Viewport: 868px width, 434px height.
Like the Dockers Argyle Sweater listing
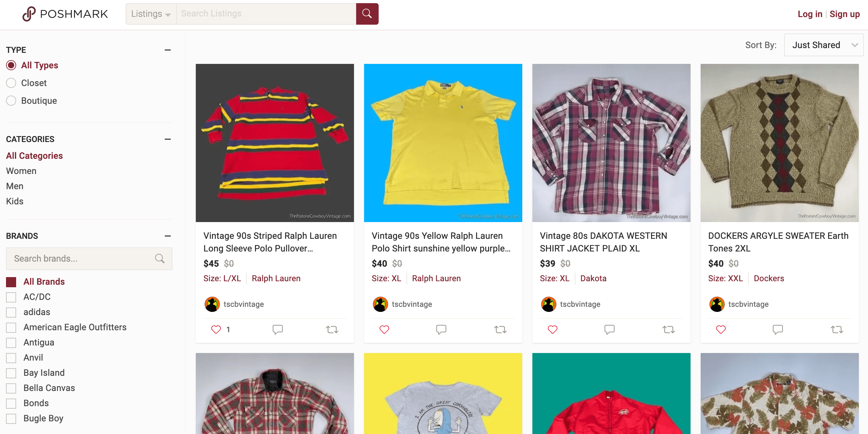(720, 329)
